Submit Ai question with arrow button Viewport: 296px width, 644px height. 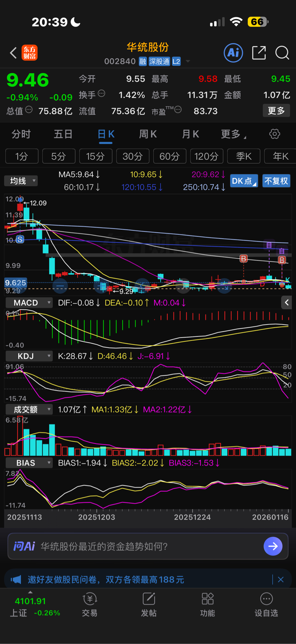pyautogui.click(x=273, y=546)
